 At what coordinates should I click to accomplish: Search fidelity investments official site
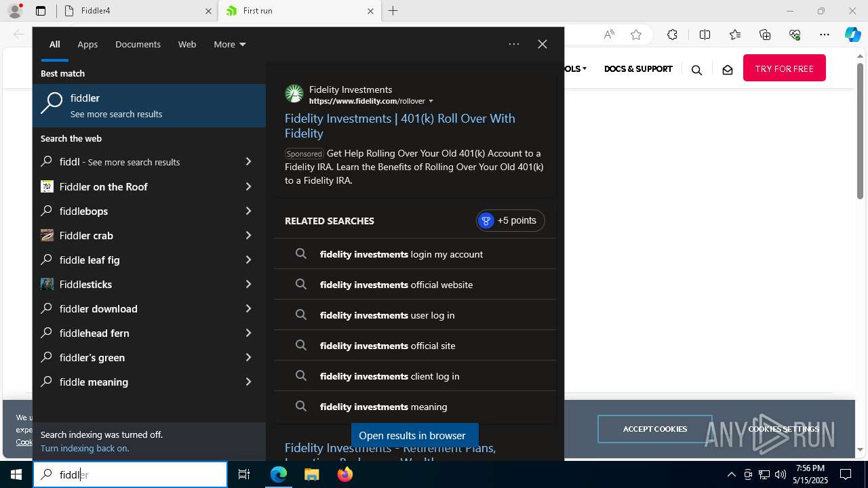click(415, 346)
